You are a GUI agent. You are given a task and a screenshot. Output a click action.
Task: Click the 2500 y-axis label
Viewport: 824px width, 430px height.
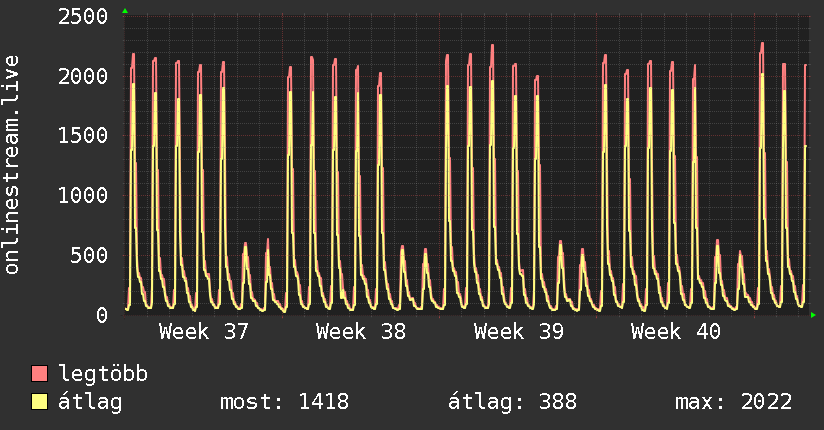(x=83, y=16)
